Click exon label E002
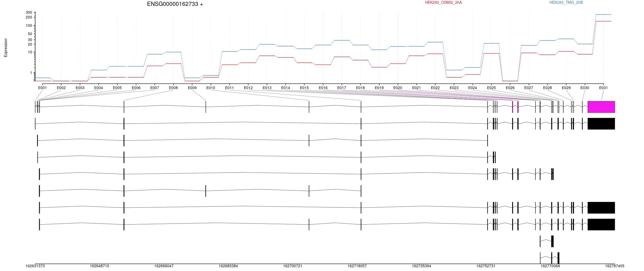 click(x=61, y=88)
